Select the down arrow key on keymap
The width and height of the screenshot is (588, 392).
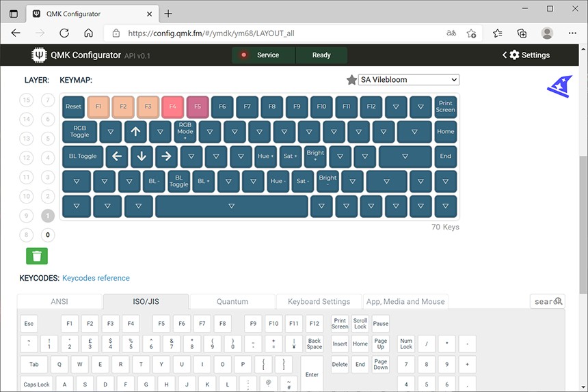[142, 156]
